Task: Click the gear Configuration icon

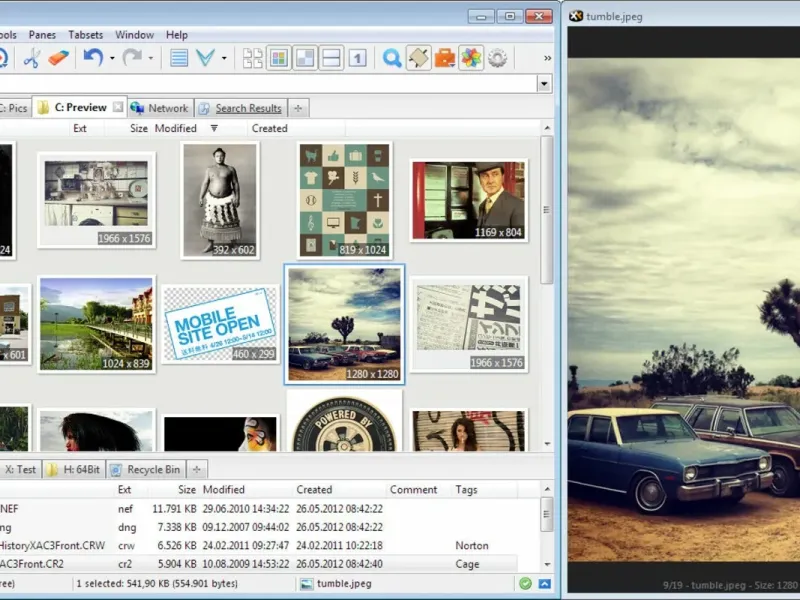Action: pyautogui.click(x=497, y=58)
